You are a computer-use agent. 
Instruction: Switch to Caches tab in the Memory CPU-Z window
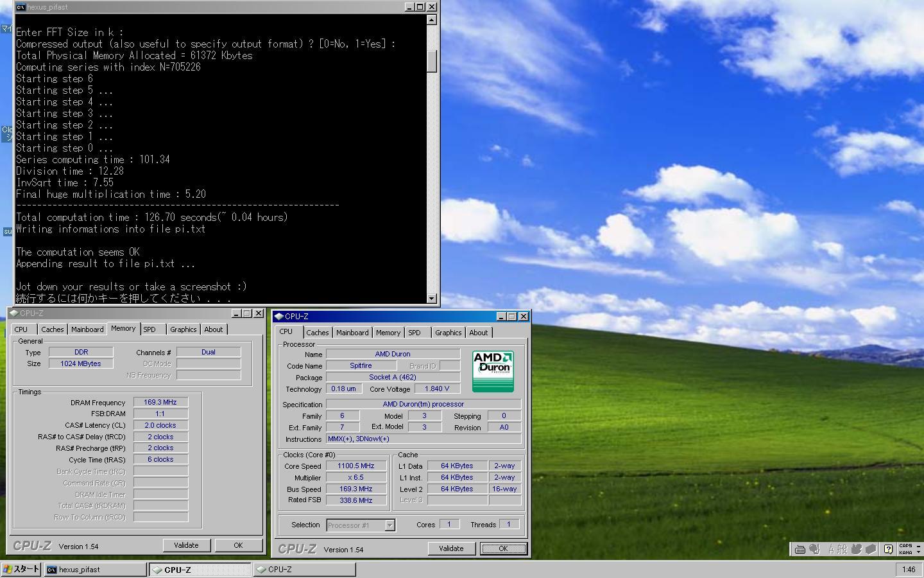(x=53, y=329)
